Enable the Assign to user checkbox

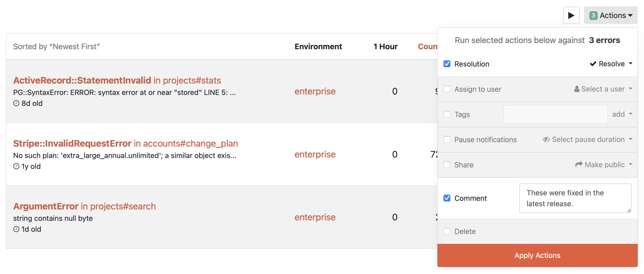447,89
